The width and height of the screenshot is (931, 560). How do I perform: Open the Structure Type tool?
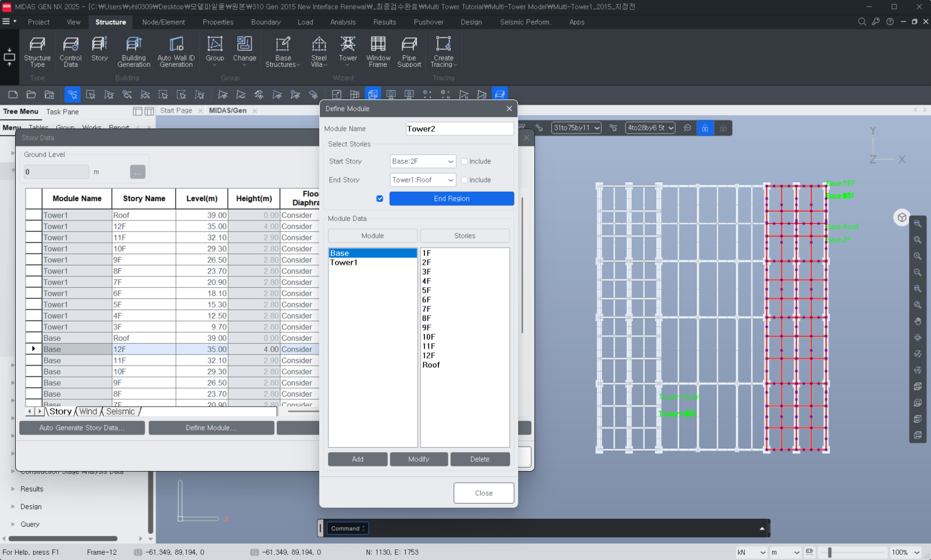click(x=37, y=51)
